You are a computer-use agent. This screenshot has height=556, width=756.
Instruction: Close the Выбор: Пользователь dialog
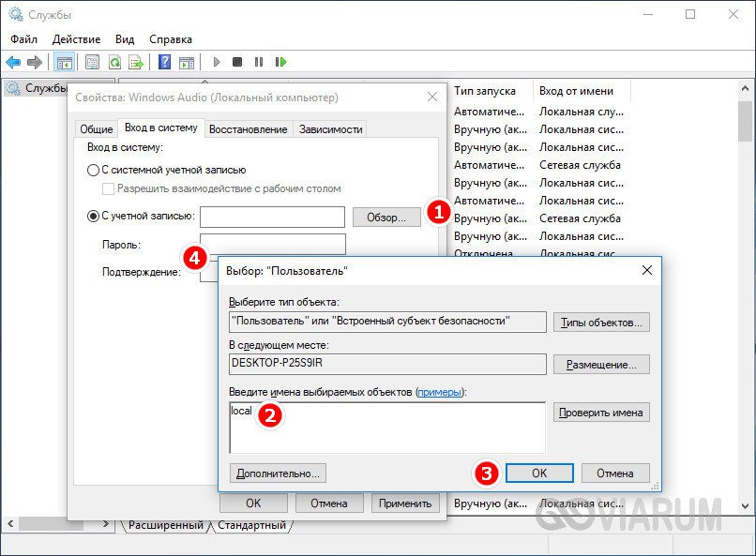647,270
